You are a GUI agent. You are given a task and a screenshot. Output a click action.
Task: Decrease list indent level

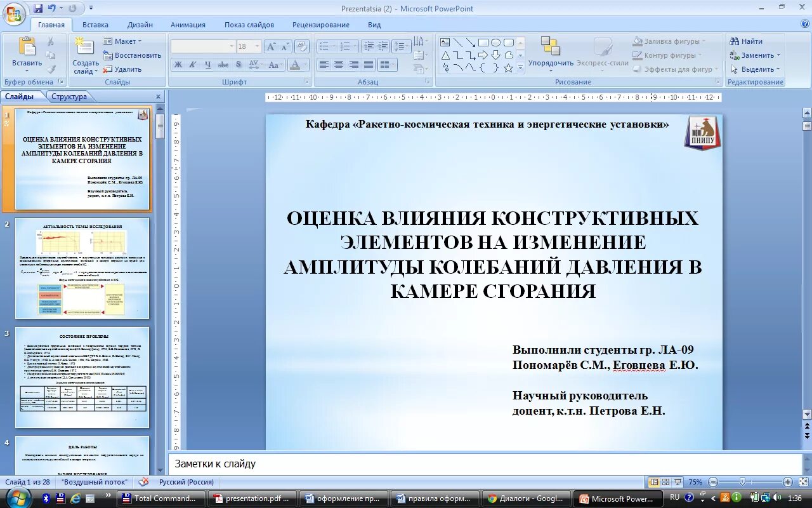369,46
